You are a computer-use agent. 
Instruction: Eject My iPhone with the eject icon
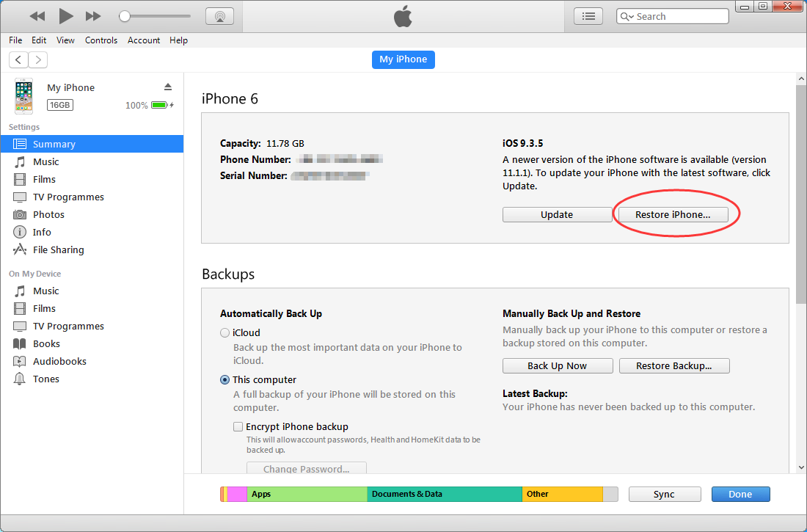click(168, 87)
